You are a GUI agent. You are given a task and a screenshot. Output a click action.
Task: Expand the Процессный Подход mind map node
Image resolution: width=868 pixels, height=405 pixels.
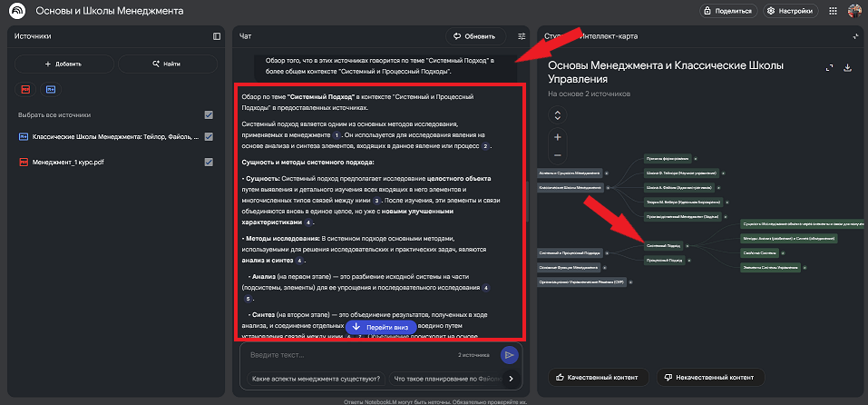pyautogui.click(x=689, y=260)
